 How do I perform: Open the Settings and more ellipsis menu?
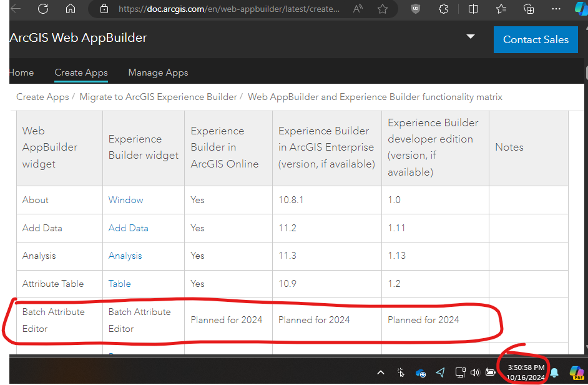[557, 9]
